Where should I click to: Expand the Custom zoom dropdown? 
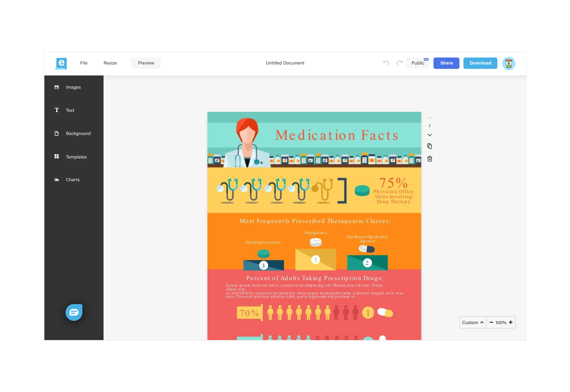(473, 322)
